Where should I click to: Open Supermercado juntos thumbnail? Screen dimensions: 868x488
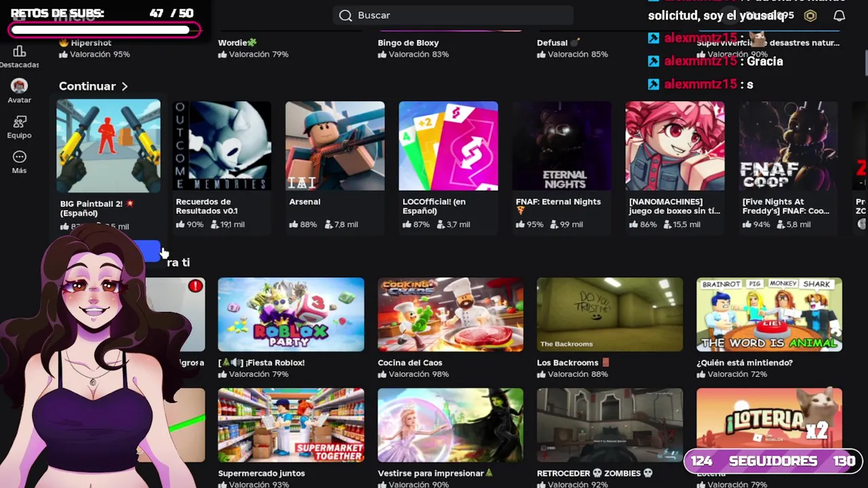click(291, 425)
